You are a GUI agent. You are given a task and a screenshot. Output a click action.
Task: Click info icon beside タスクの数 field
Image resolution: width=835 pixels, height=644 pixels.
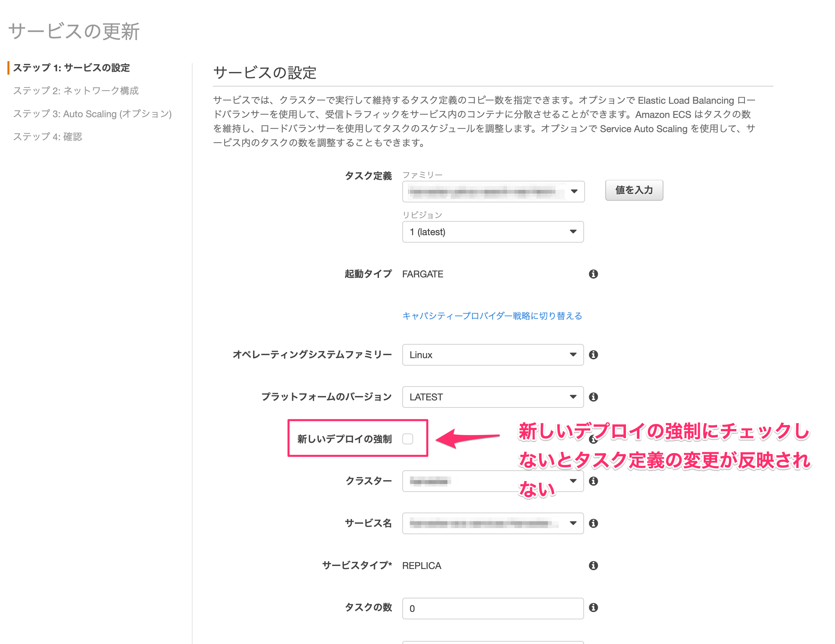tap(593, 607)
